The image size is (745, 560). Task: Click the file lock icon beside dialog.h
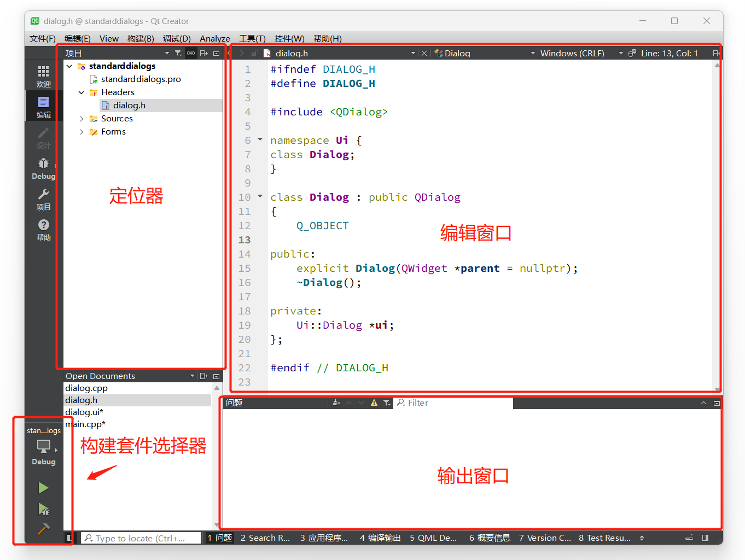pyautogui.click(x=254, y=53)
